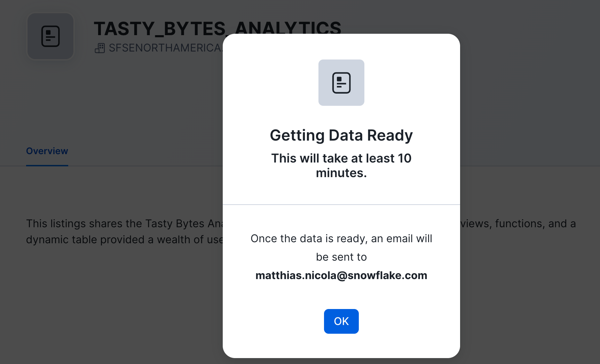Click the matthias.nicola@snowflake.com email address
This screenshot has height=364, width=600.
341,275
